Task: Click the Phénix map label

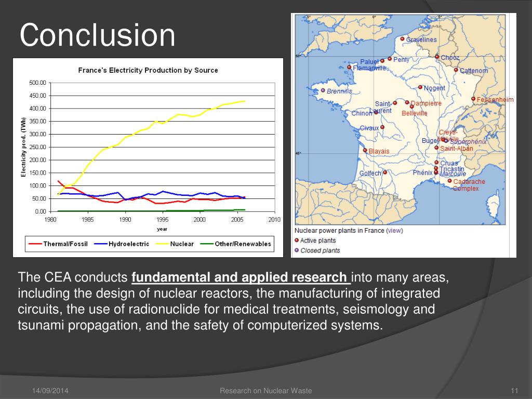Action: coord(423,172)
